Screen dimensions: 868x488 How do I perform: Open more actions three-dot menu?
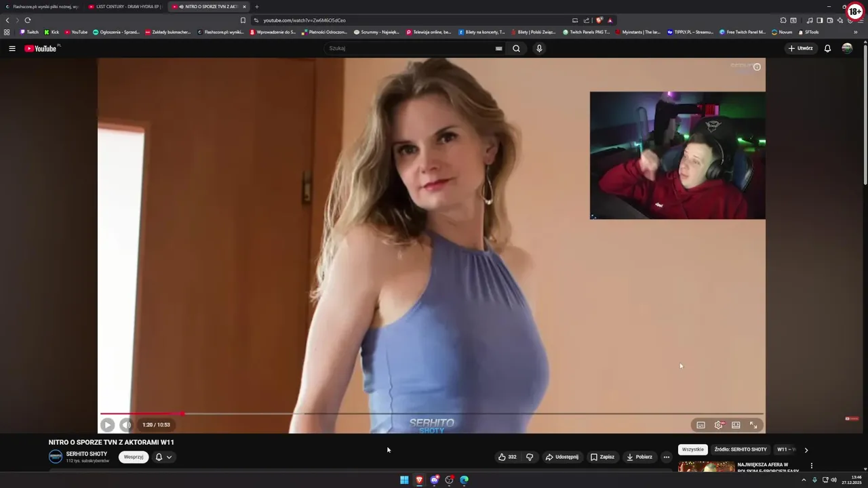[666, 457]
